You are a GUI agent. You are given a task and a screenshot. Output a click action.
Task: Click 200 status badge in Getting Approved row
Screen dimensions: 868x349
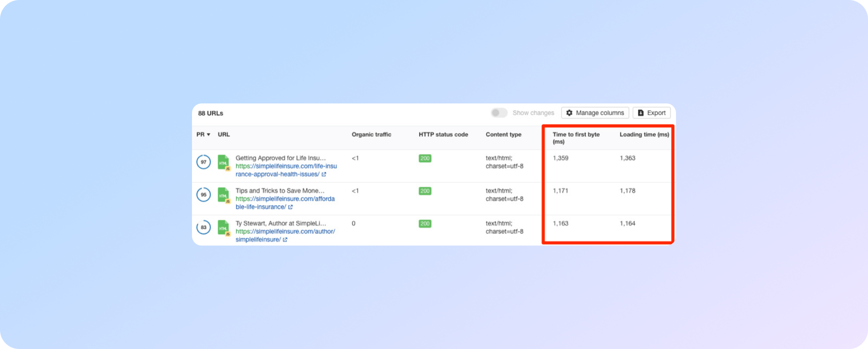coord(425,158)
